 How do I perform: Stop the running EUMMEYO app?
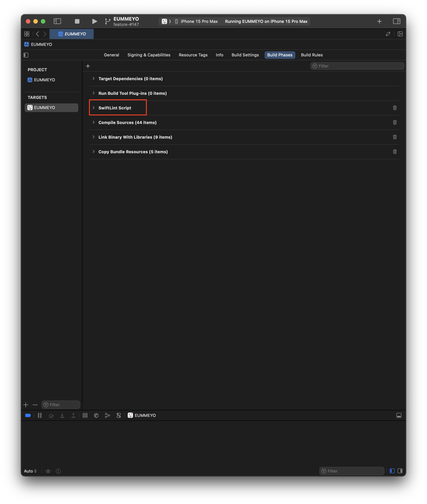[x=77, y=21]
